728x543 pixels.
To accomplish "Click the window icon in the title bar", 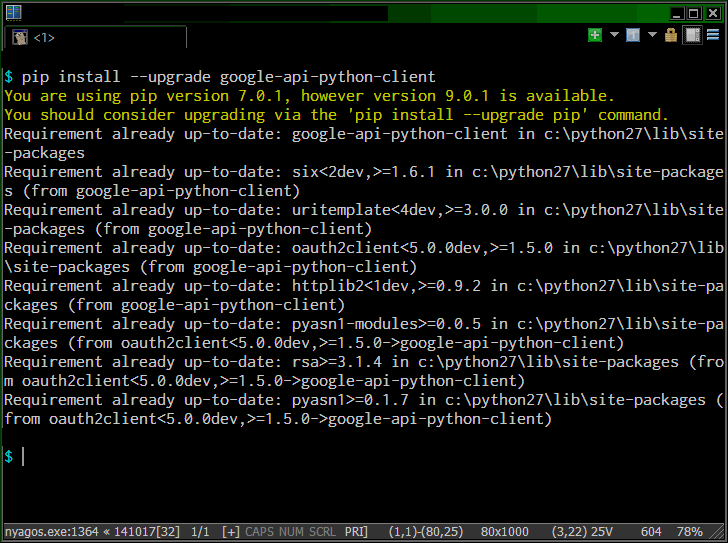I will [14, 13].
